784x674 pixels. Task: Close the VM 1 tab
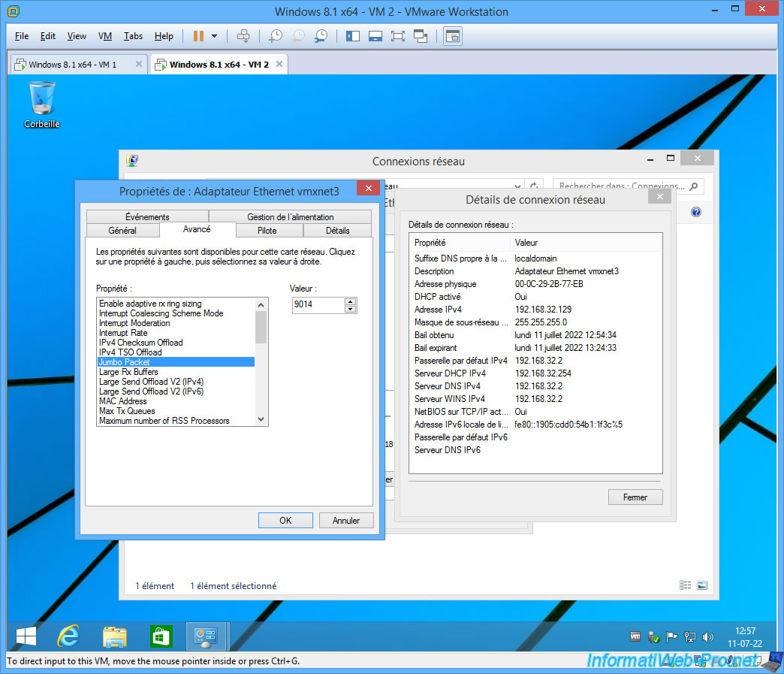138,64
